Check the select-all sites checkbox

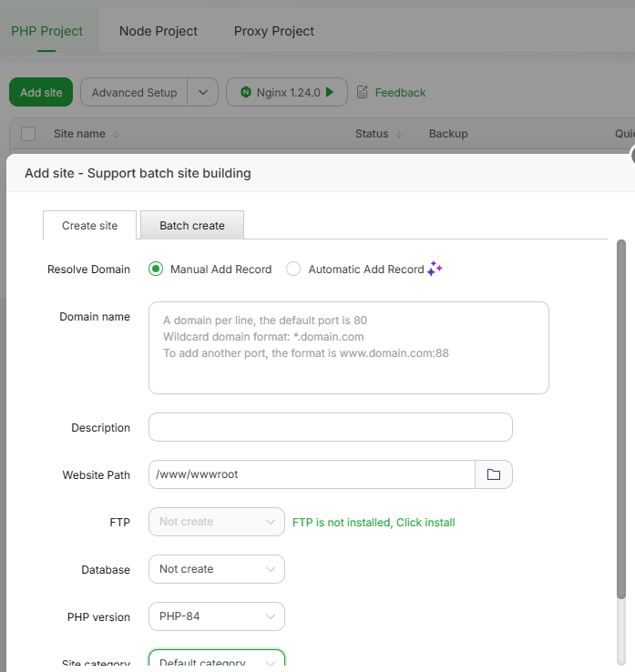(x=28, y=134)
